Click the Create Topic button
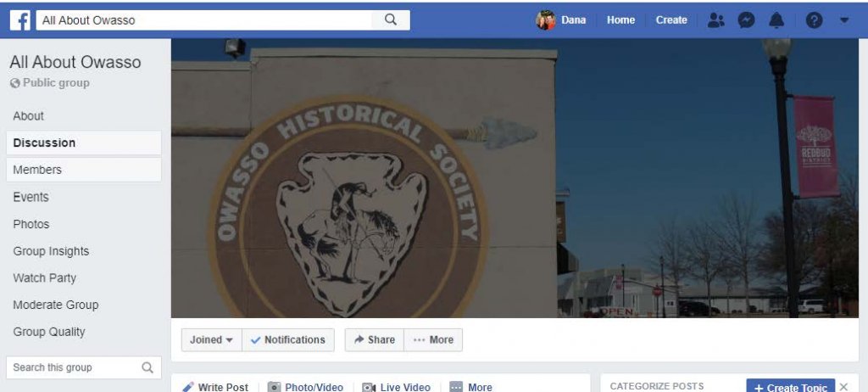 790,386
